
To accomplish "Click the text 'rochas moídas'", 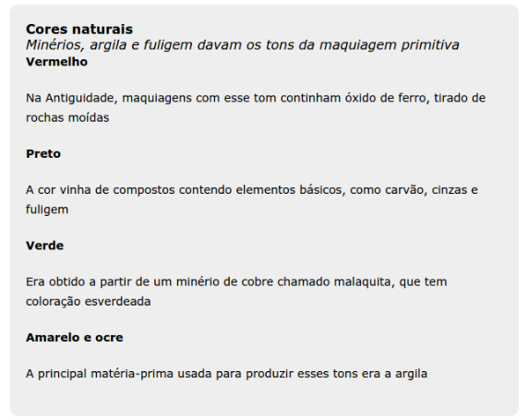I will 67,118.
